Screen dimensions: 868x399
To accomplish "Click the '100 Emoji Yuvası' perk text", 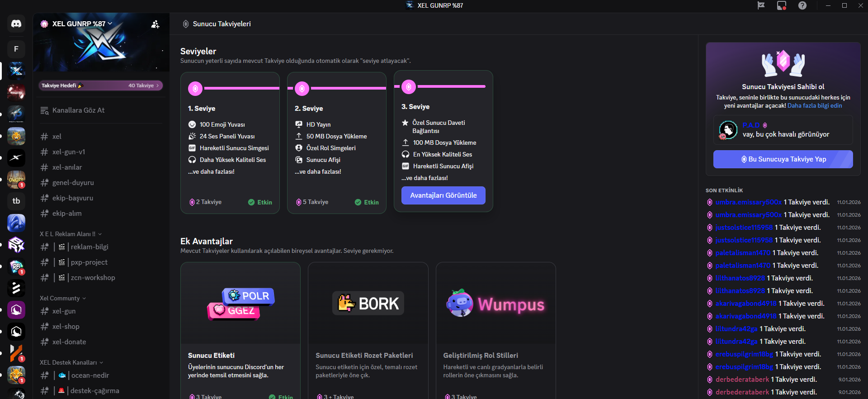I will click(x=222, y=124).
